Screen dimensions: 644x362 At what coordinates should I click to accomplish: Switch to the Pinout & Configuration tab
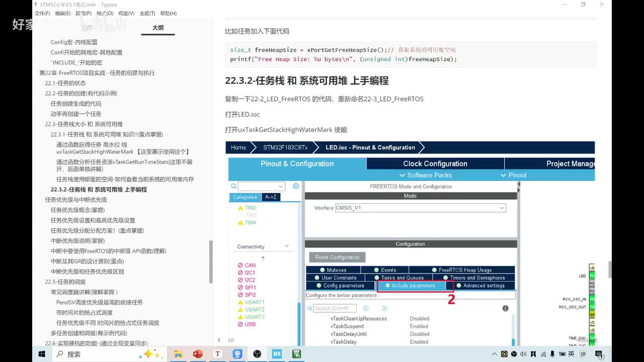pyautogui.click(x=297, y=163)
